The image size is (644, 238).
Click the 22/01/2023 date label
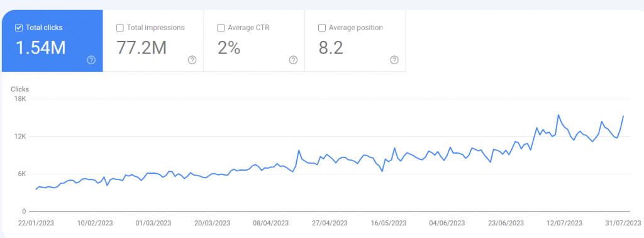point(36,223)
